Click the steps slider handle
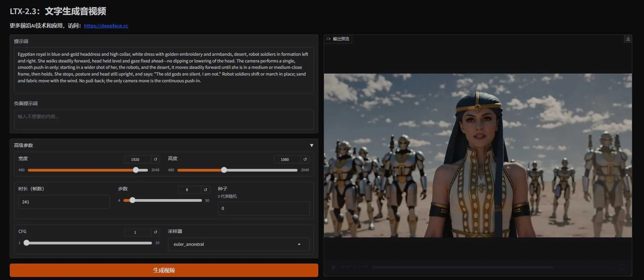Screen dimensions: 644x280 [132, 200]
